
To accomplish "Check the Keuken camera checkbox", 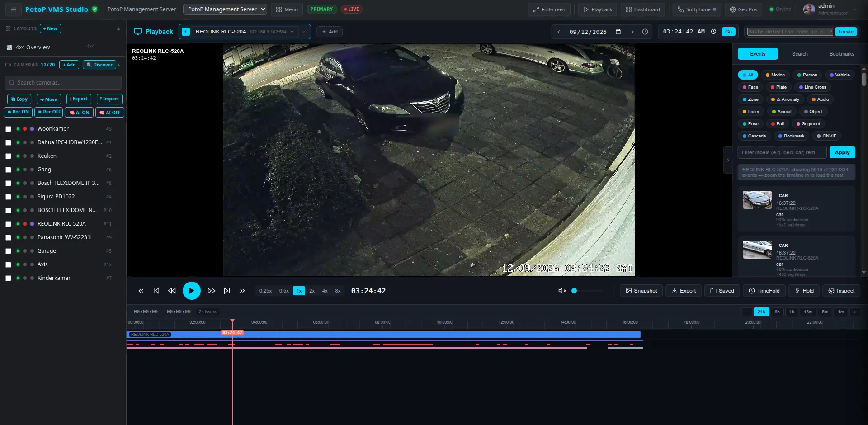I will 8,156.
